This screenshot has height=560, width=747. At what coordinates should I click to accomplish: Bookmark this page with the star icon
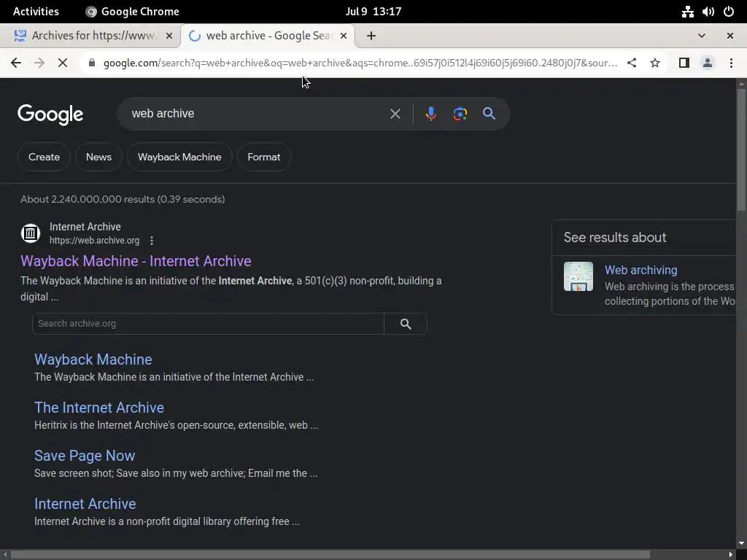pyautogui.click(x=655, y=63)
